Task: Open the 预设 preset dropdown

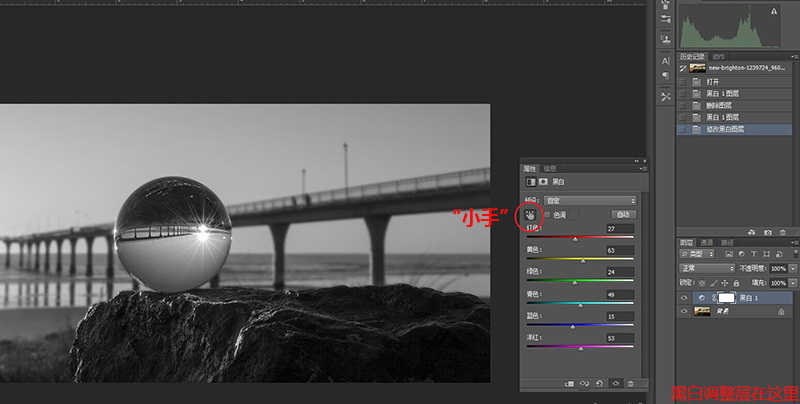Action: 588,201
